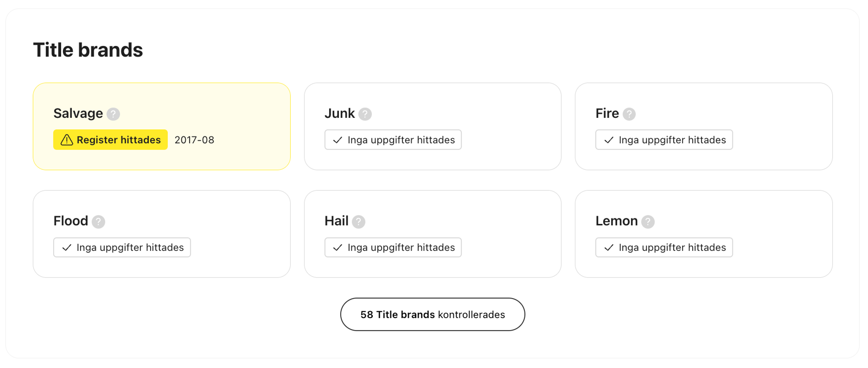Image resolution: width=868 pixels, height=368 pixels.
Task: Select the Hail 'Inga uppgifter hittades' badge
Action: (393, 247)
